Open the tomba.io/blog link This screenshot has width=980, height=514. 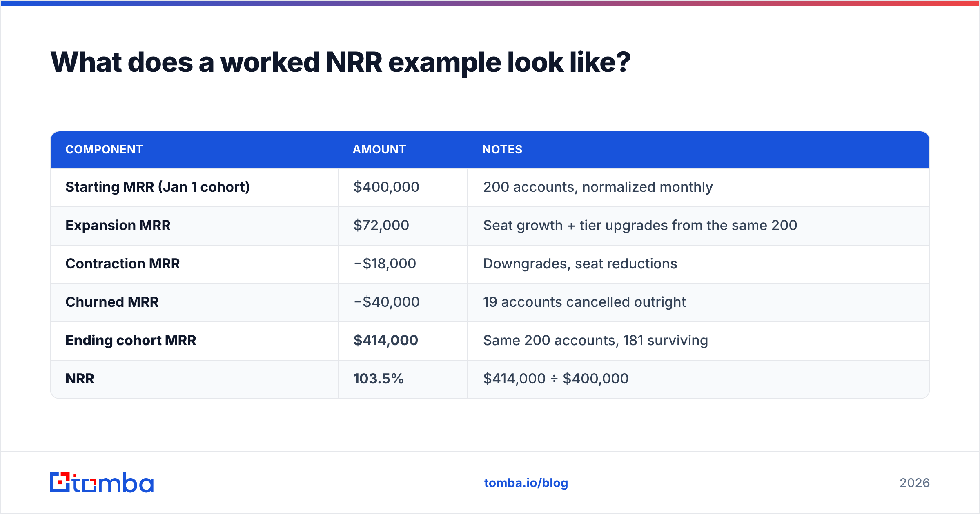(526, 483)
